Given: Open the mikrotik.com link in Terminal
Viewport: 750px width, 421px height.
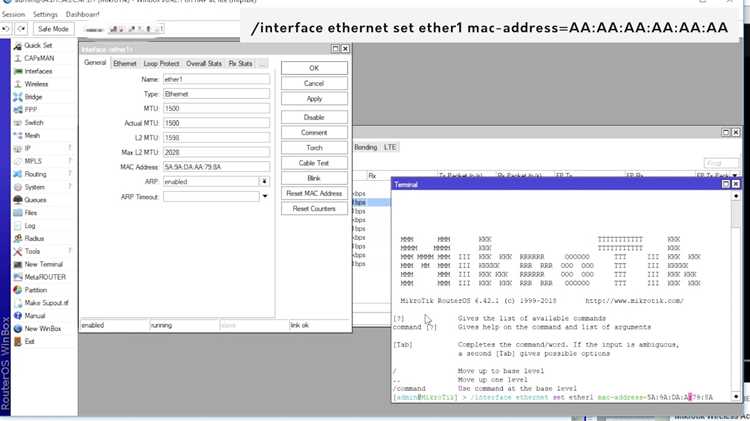Looking at the screenshot, I should click(634, 301).
